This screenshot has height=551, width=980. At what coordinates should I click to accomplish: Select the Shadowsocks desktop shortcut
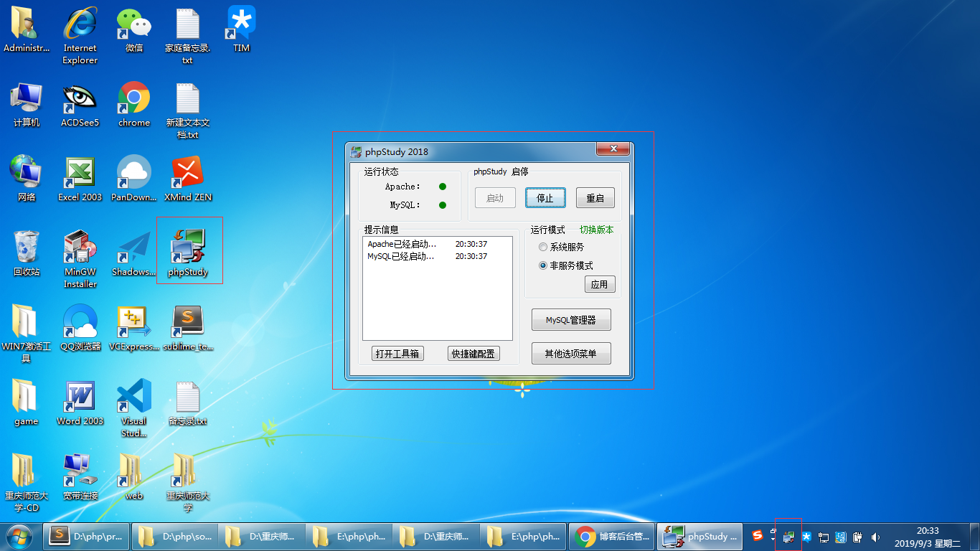coord(134,253)
